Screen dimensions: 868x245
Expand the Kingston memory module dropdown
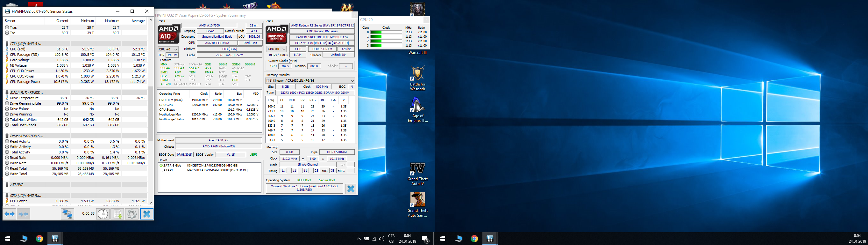coord(310,81)
